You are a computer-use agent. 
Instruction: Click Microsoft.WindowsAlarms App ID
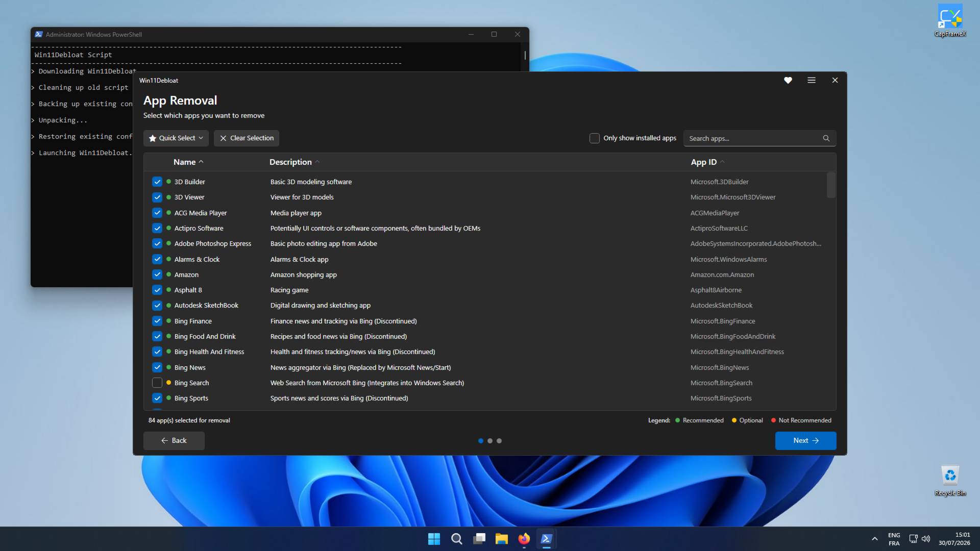(x=728, y=259)
